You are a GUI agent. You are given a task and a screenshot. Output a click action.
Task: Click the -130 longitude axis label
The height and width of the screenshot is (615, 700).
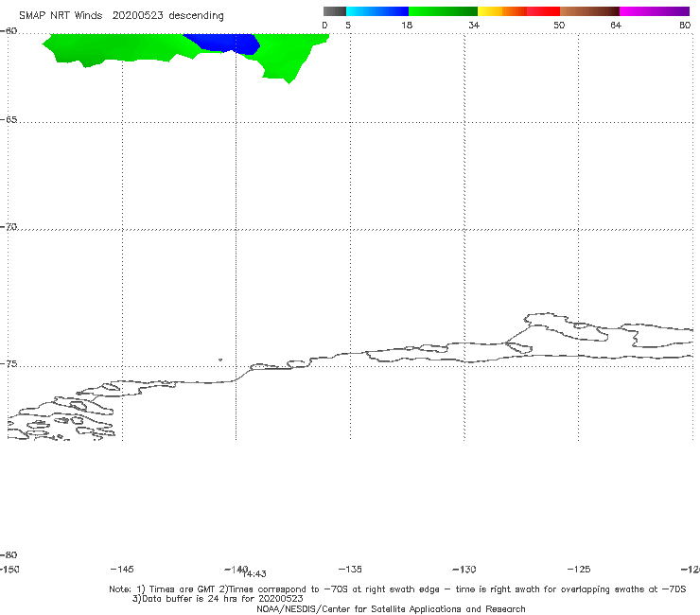click(x=464, y=569)
